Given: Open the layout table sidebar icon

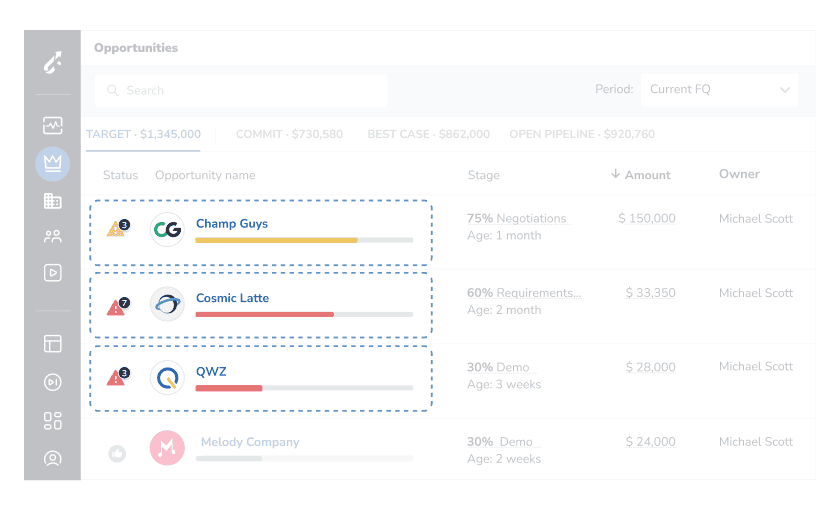Looking at the screenshot, I should click(52, 344).
